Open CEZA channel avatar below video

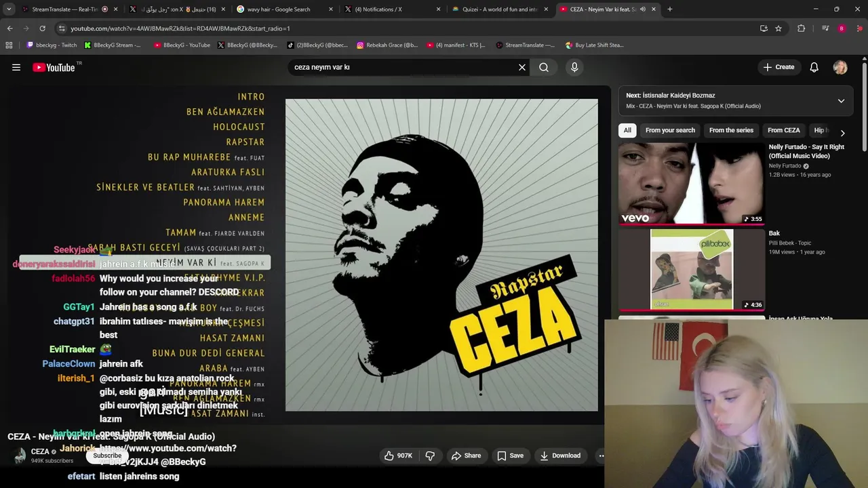[20, 455]
